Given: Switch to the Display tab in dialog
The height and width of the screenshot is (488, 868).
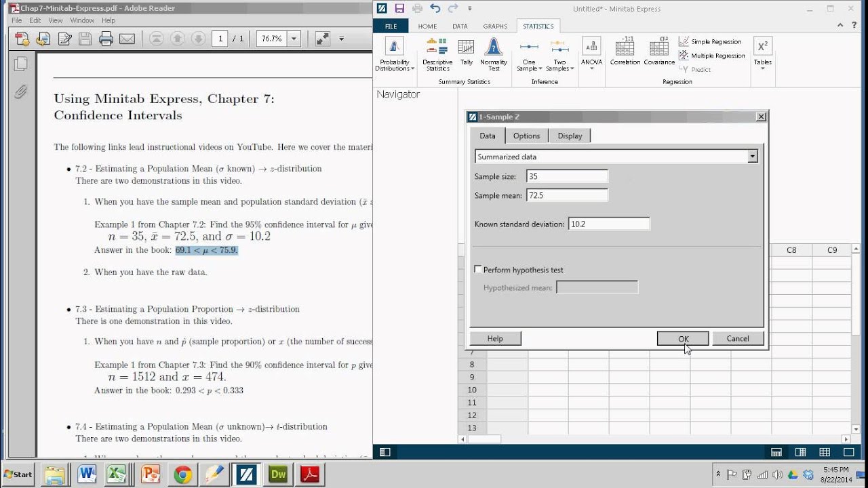Looking at the screenshot, I should point(570,136).
